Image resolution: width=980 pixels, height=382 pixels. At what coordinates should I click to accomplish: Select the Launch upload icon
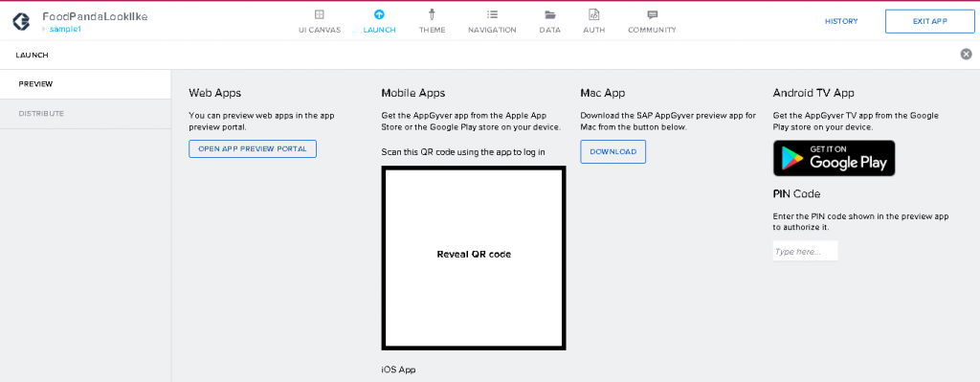pos(379,14)
